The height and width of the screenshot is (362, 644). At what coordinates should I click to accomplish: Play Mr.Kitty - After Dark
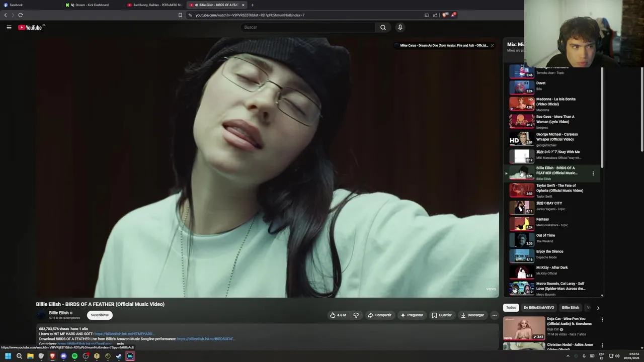click(x=552, y=271)
